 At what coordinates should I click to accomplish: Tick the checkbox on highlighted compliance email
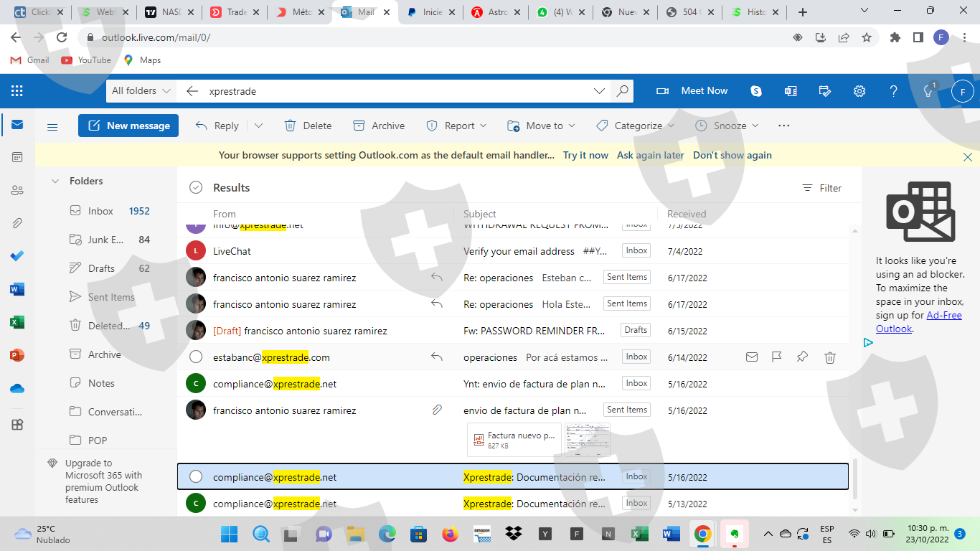(196, 477)
